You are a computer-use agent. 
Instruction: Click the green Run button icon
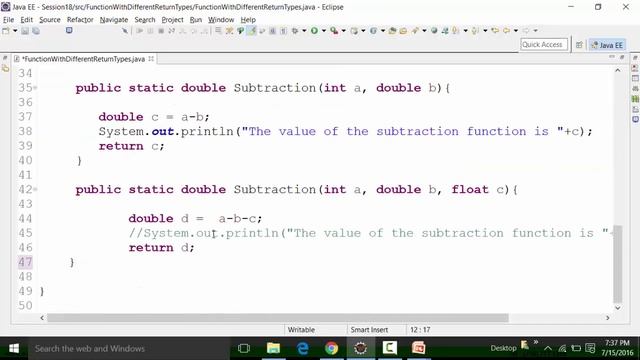pyautogui.click(x=314, y=31)
